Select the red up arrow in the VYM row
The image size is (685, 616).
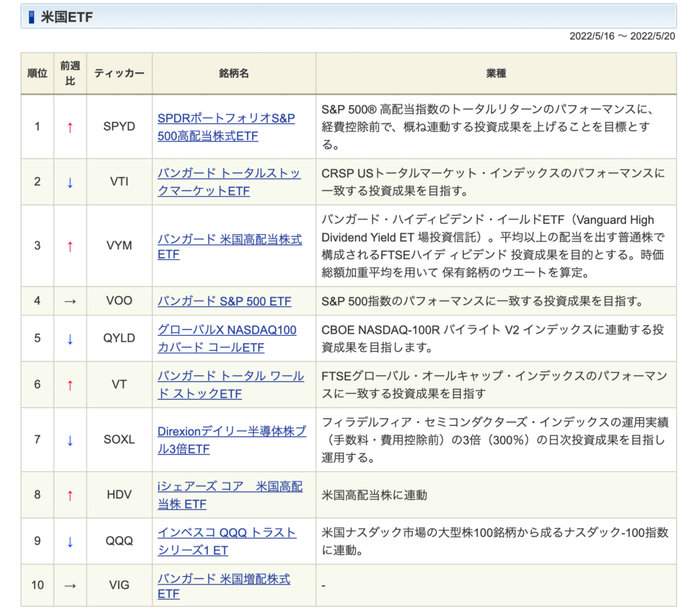[x=70, y=247]
